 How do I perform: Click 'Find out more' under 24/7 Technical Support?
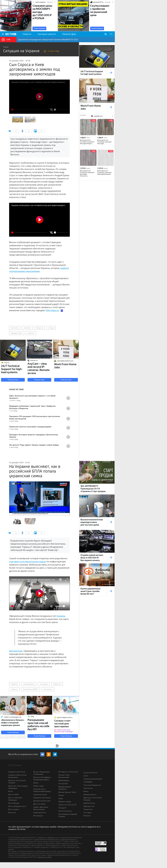[13, 380]
